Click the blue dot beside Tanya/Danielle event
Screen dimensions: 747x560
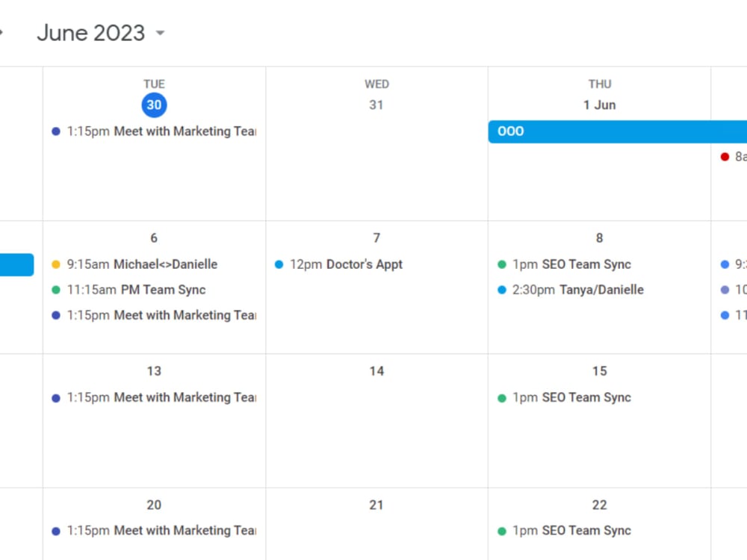[x=501, y=290]
